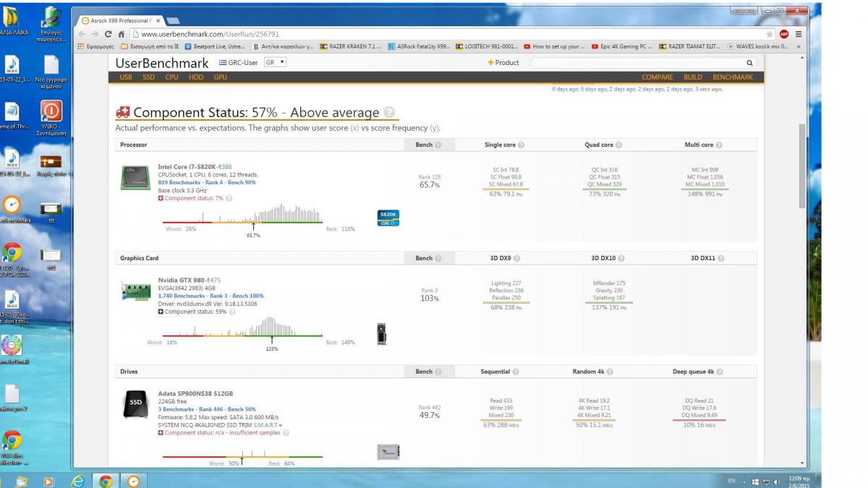The width and height of the screenshot is (868, 488).
Task: Click the help icon next to Random 4k
Action: (610, 372)
